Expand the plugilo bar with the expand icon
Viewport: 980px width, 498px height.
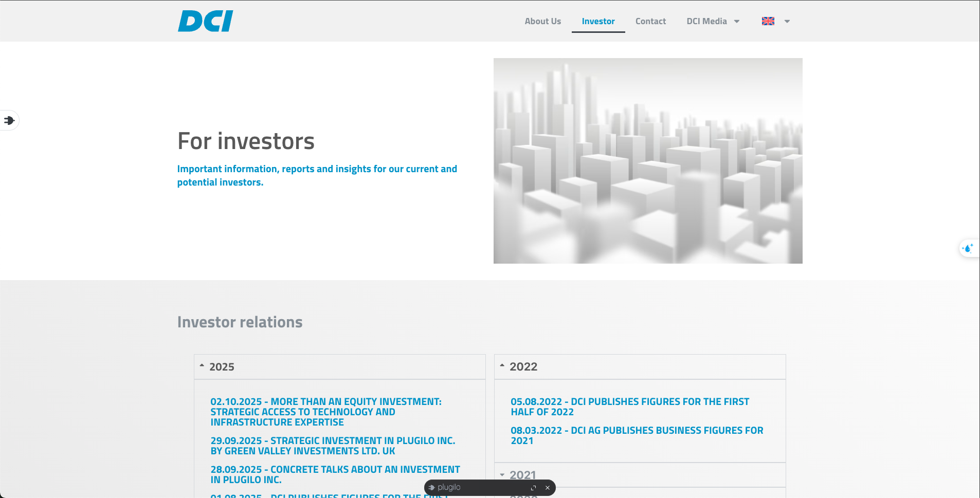click(533, 488)
